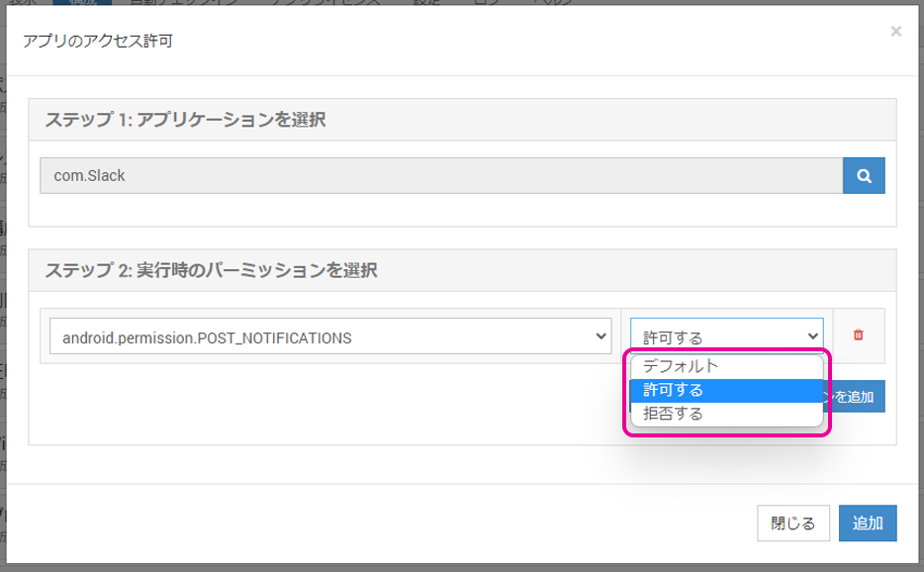The height and width of the screenshot is (572, 924).
Task: Click the partially hidden blue permission-add button
Action: [x=857, y=397]
